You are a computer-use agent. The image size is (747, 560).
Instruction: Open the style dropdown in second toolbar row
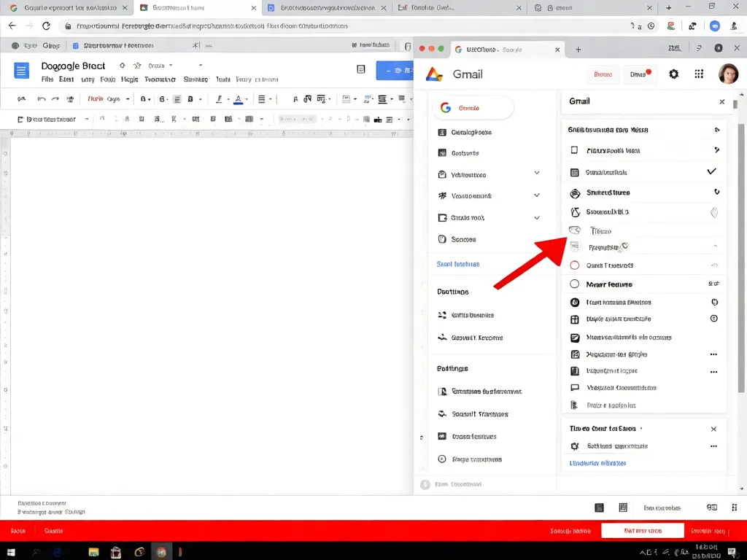(x=53, y=119)
